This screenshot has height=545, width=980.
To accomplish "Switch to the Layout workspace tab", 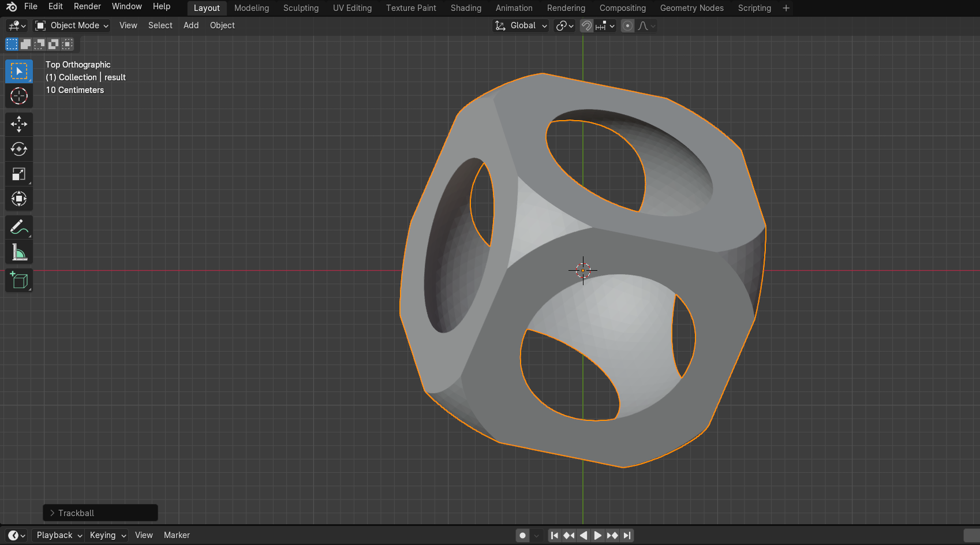I will pyautogui.click(x=207, y=8).
